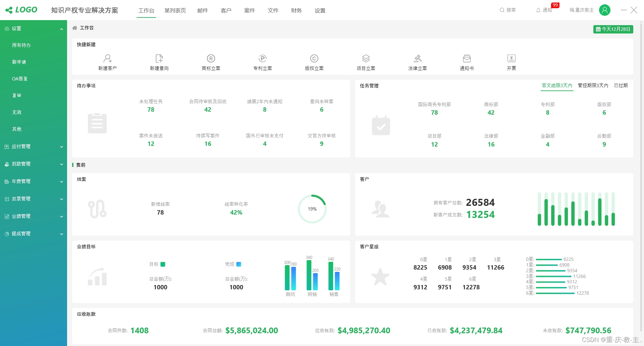Image resolution: width=644 pixels, height=346 pixels.
Task: Expand 业绩管理 sidebar chevron
Action: click(x=61, y=217)
